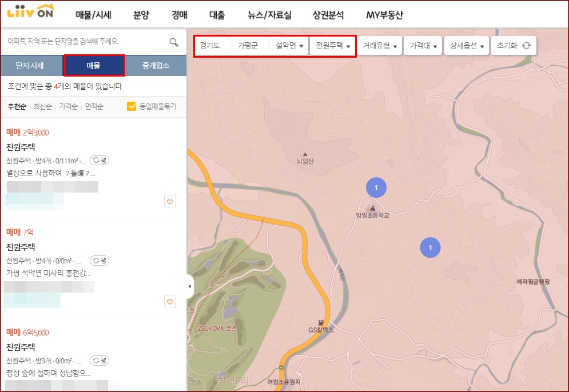Screen dimensions: 569x392
Task: Switch to the 단지·시세 tab
Action: tap(31, 66)
